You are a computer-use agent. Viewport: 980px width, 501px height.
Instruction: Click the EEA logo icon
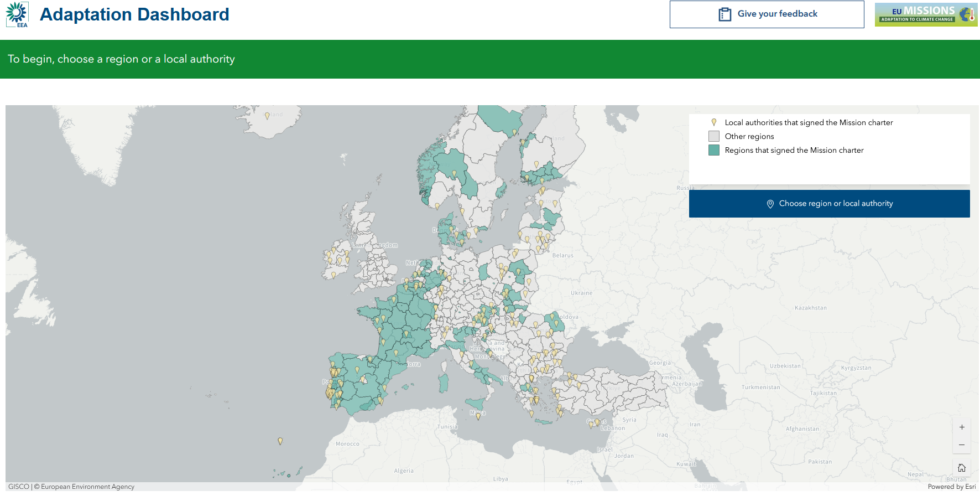(17, 14)
